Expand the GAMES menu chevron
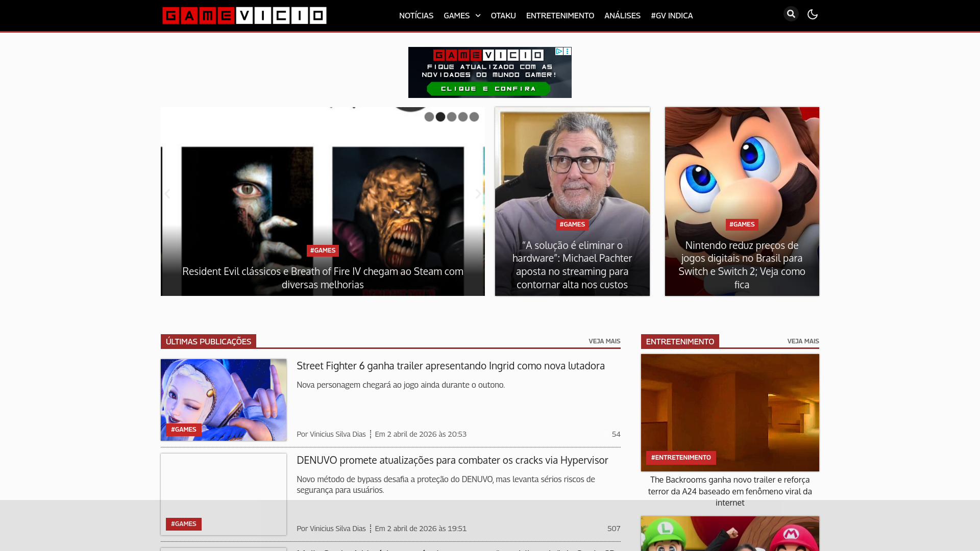The image size is (980, 551). pos(478,16)
